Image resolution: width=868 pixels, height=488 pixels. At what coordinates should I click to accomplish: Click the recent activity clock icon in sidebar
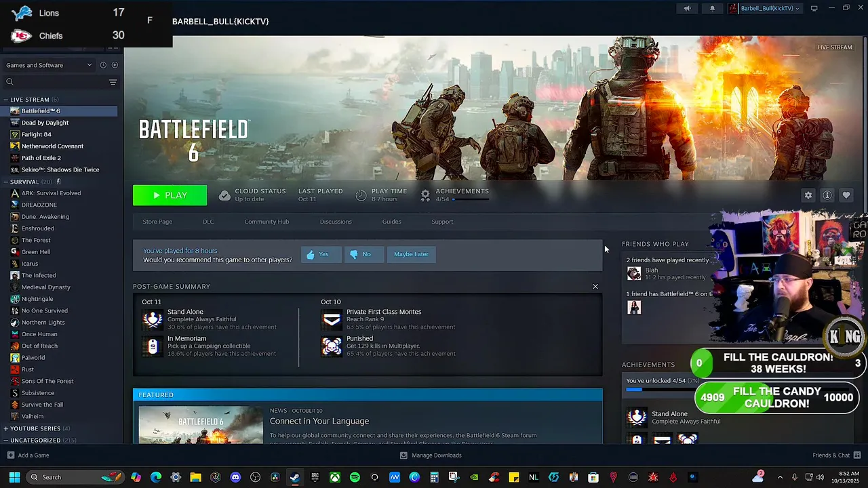pyautogui.click(x=103, y=65)
